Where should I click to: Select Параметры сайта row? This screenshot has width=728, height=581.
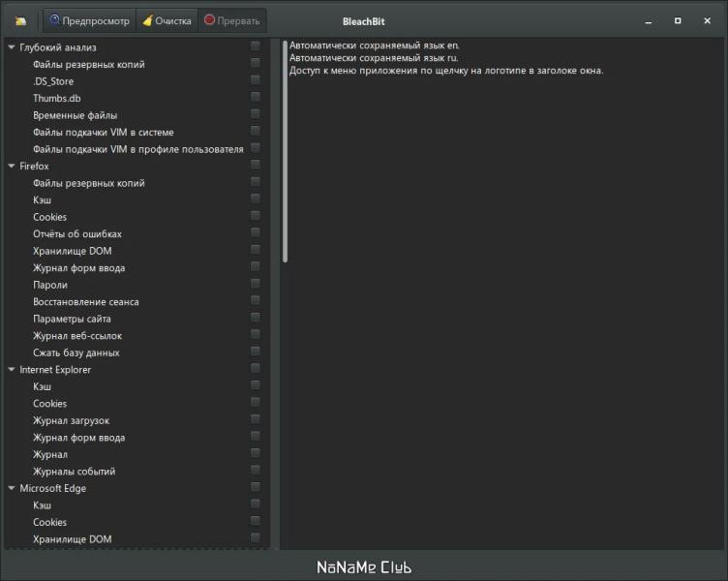click(72, 319)
